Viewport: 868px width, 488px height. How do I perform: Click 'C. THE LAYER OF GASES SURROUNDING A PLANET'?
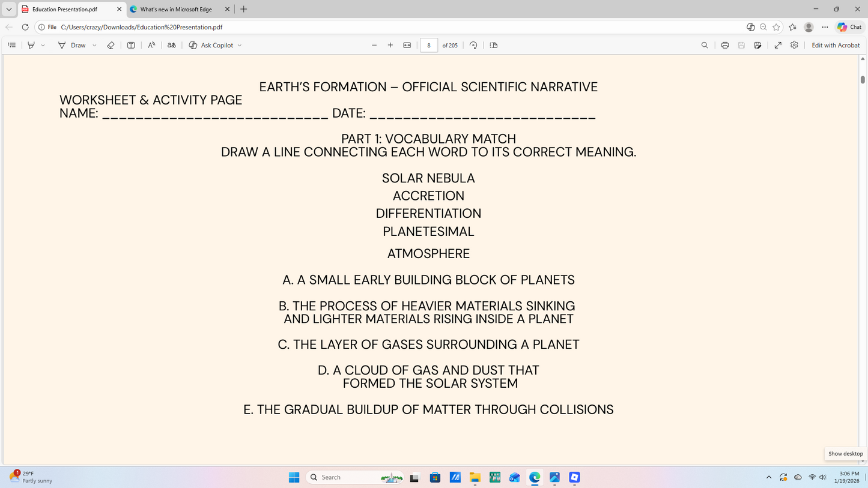pos(428,345)
